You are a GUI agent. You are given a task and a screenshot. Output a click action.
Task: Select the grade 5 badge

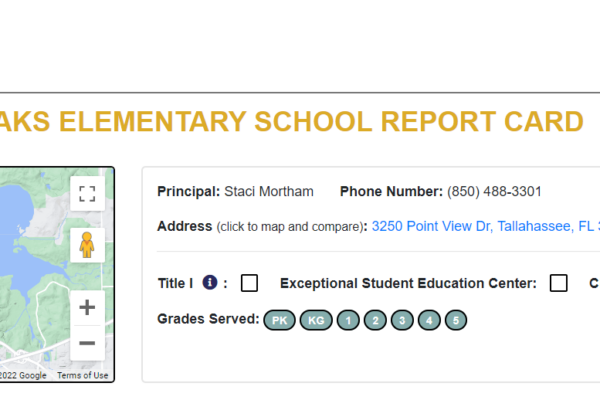[x=456, y=320]
